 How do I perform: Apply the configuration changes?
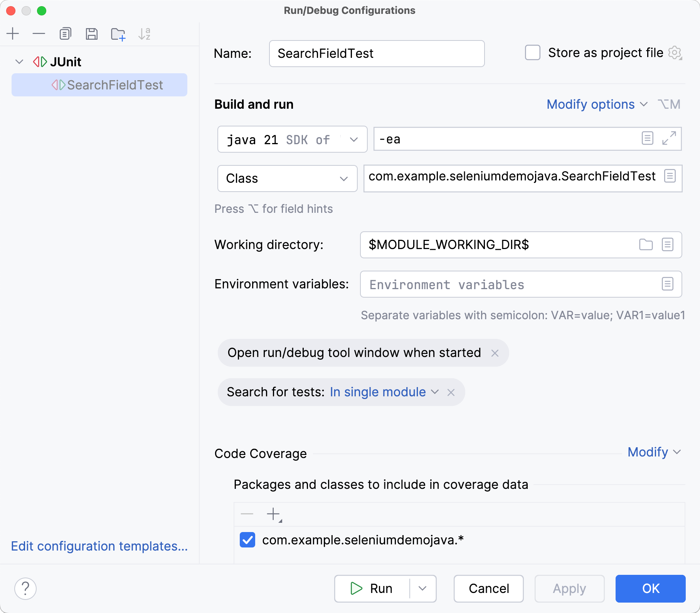pyautogui.click(x=569, y=588)
